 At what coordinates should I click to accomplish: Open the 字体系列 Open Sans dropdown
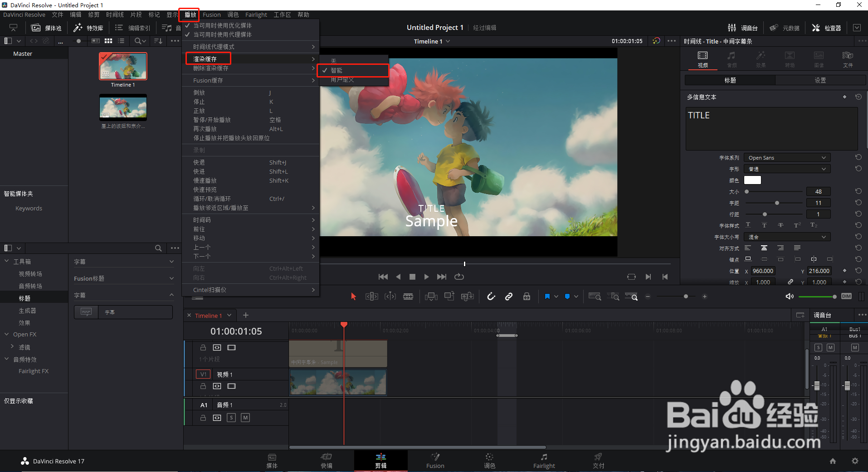click(787, 158)
